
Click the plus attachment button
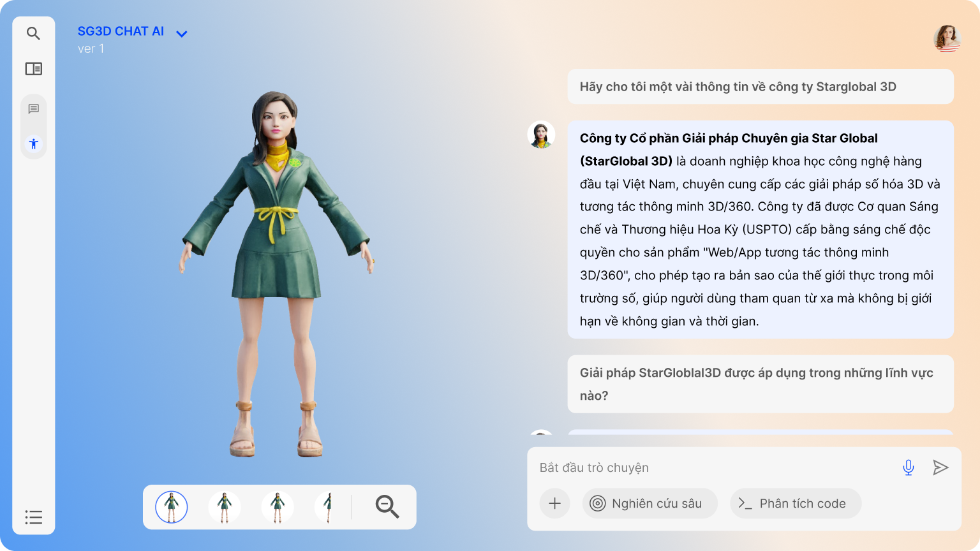click(554, 503)
